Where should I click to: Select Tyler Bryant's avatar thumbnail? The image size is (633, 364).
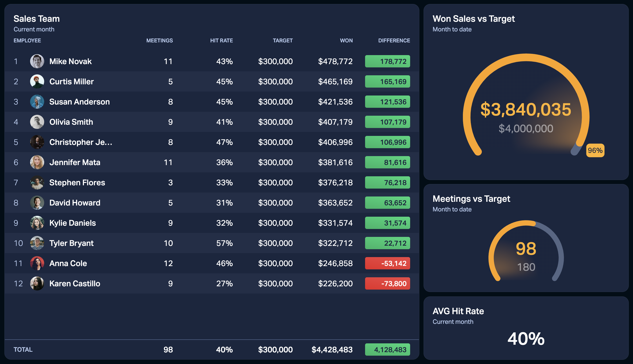tap(37, 243)
